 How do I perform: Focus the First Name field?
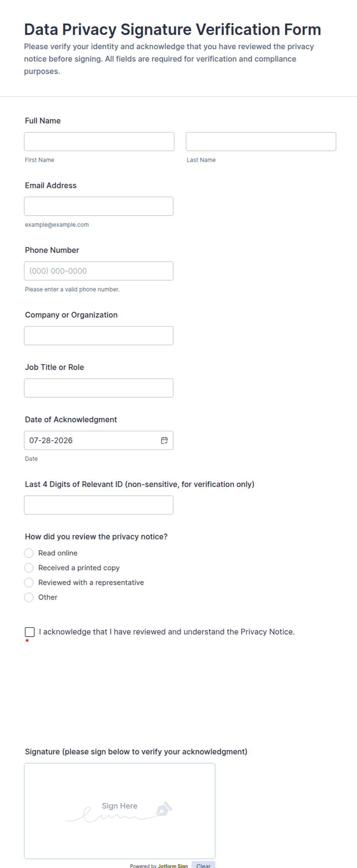click(99, 142)
